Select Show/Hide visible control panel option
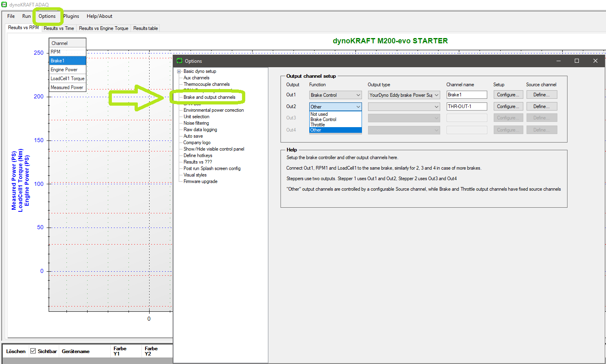Image resolution: width=606 pixels, height=364 pixels. [214, 149]
